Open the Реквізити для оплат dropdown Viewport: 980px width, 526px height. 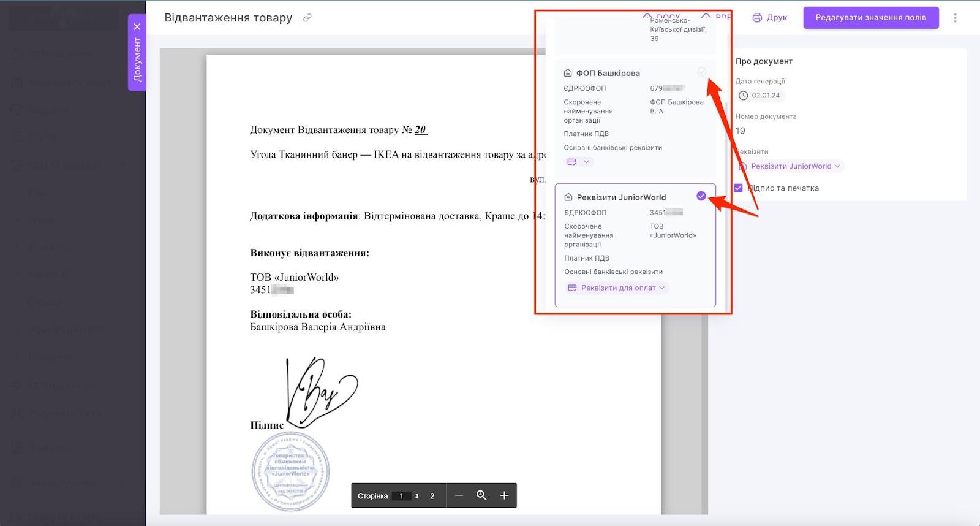tap(617, 288)
